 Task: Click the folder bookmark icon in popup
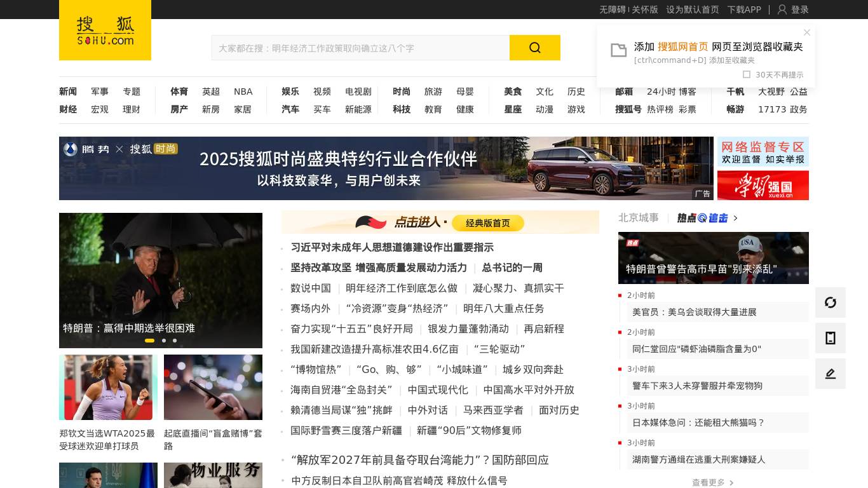coord(618,50)
